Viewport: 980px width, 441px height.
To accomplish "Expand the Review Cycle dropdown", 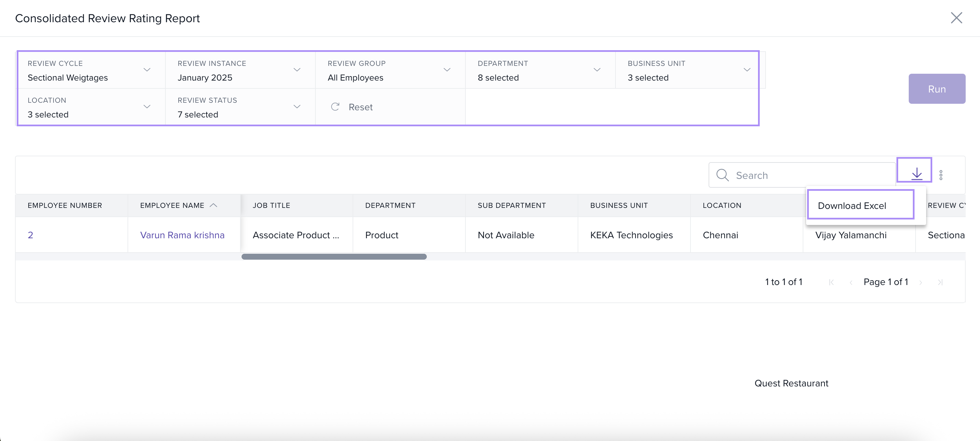I will [x=147, y=70].
